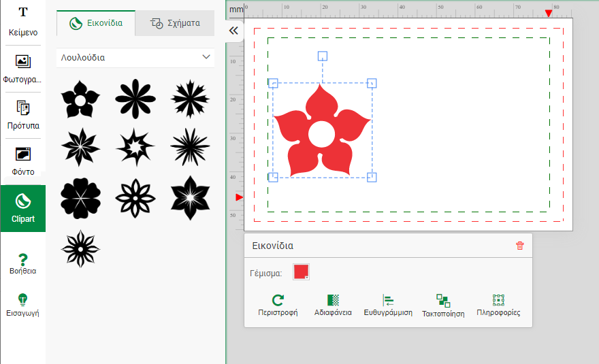
Task: Open the Φόντο background panel
Action: (x=23, y=161)
